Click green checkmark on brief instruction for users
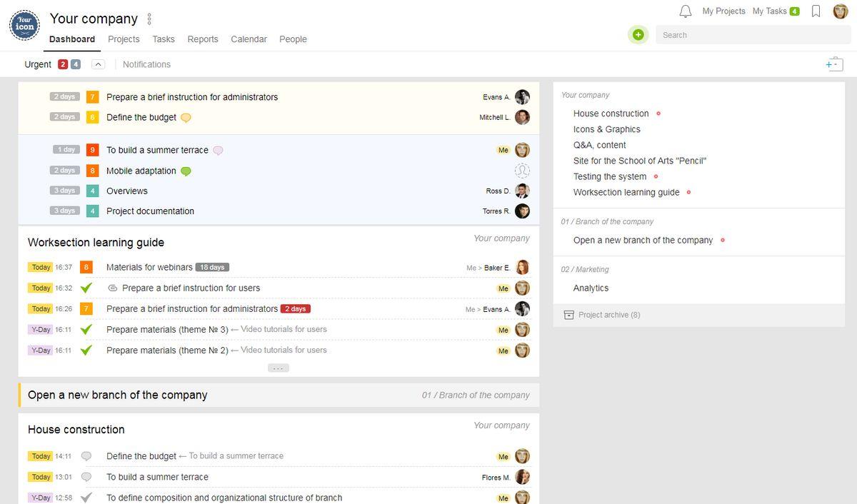This screenshot has width=857, height=504. 86,288
